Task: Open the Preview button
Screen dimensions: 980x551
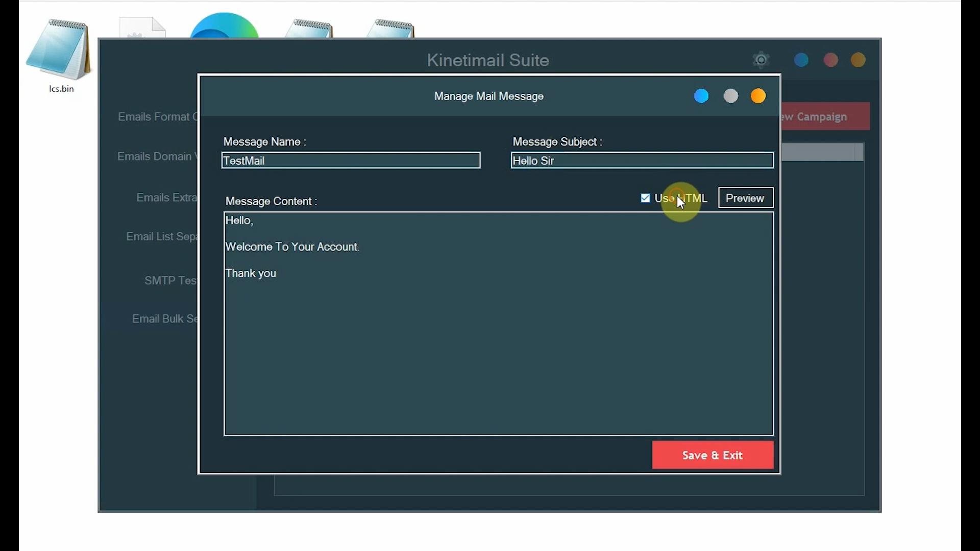Action: 745,198
